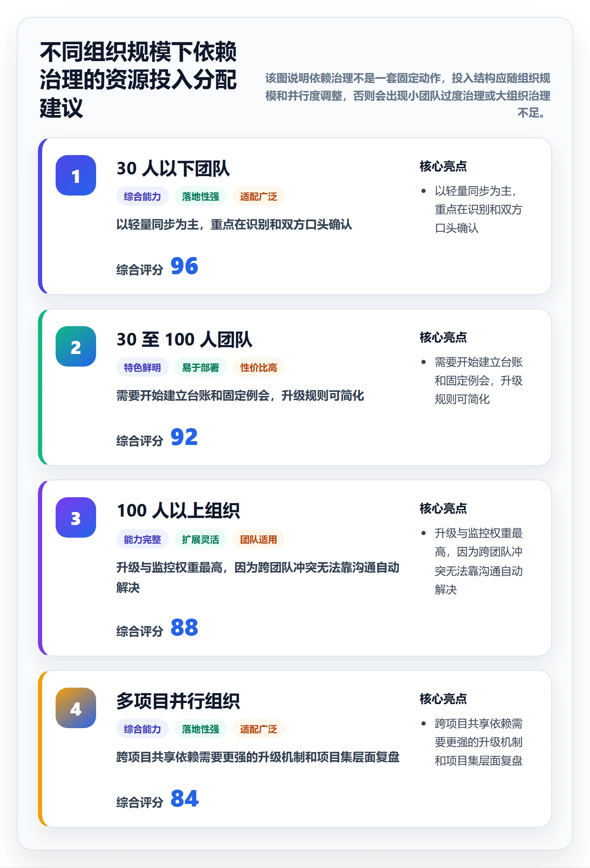Select 适配广泛 tag in 多项目并行组织 card

(259, 729)
